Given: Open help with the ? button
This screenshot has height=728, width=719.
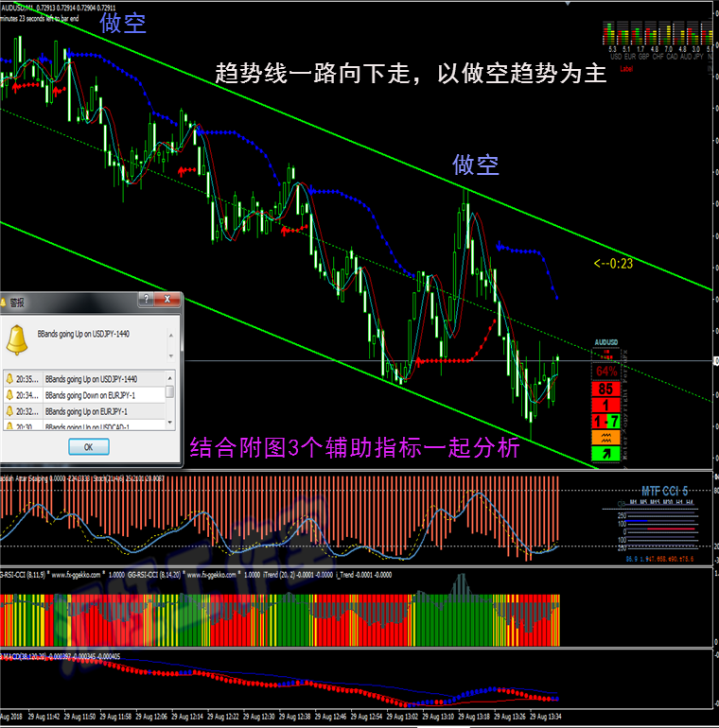Looking at the screenshot, I should pyautogui.click(x=147, y=300).
